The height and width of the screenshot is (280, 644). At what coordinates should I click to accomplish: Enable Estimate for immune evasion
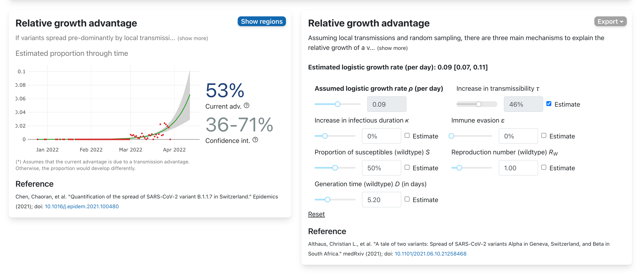coord(543,136)
